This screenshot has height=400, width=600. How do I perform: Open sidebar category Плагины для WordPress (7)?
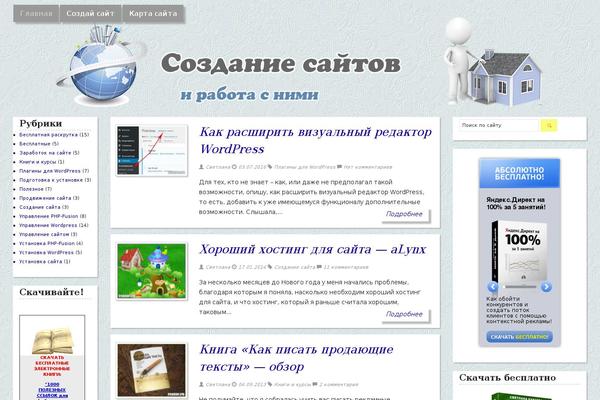tap(54, 171)
